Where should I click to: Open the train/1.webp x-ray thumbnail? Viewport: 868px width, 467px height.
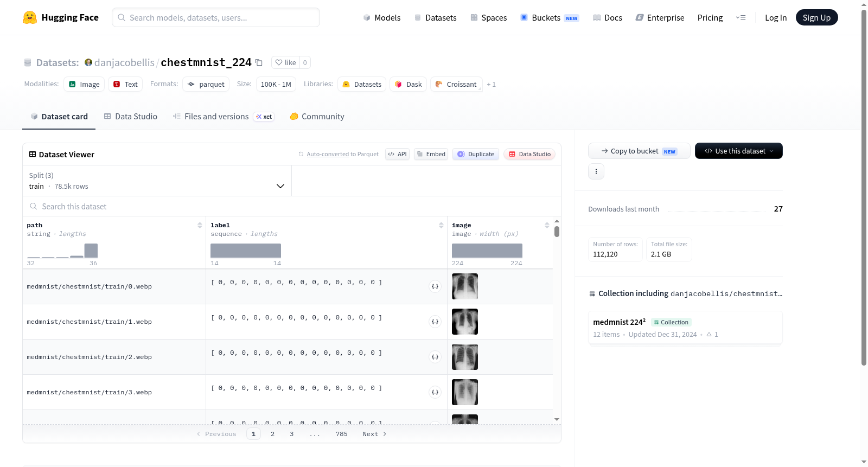pyautogui.click(x=465, y=322)
